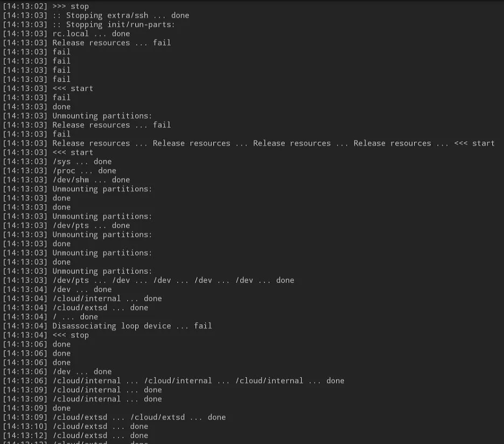This screenshot has width=504, height=444.
Task: Click "/cloud/extsd ... done" logged at 14:13:04
Action: pos(100,308)
